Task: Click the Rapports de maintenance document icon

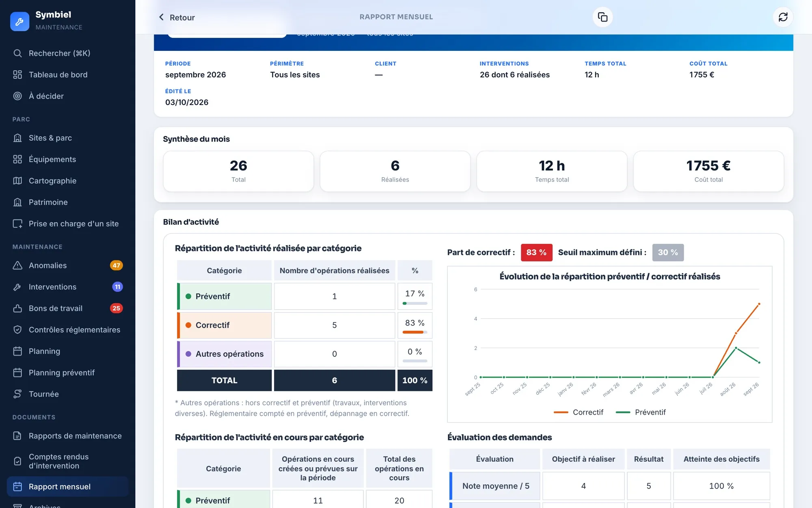Action: tap(17, 436)
